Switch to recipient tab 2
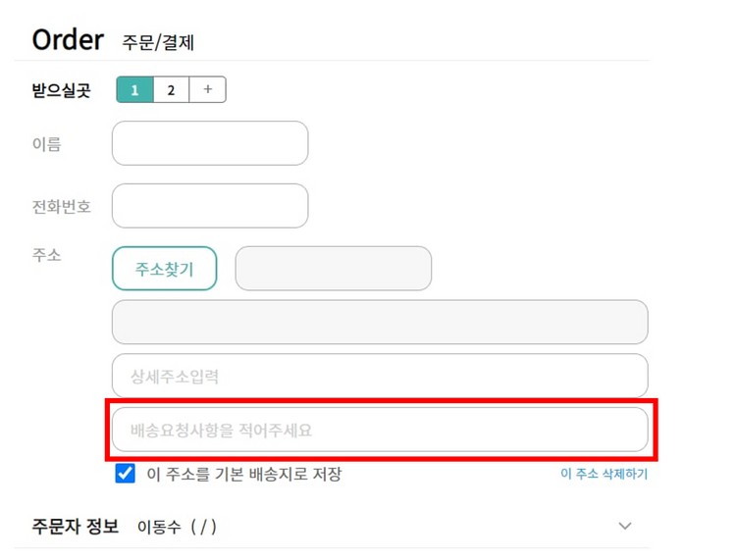736x560 pixels. coord(171,90)
